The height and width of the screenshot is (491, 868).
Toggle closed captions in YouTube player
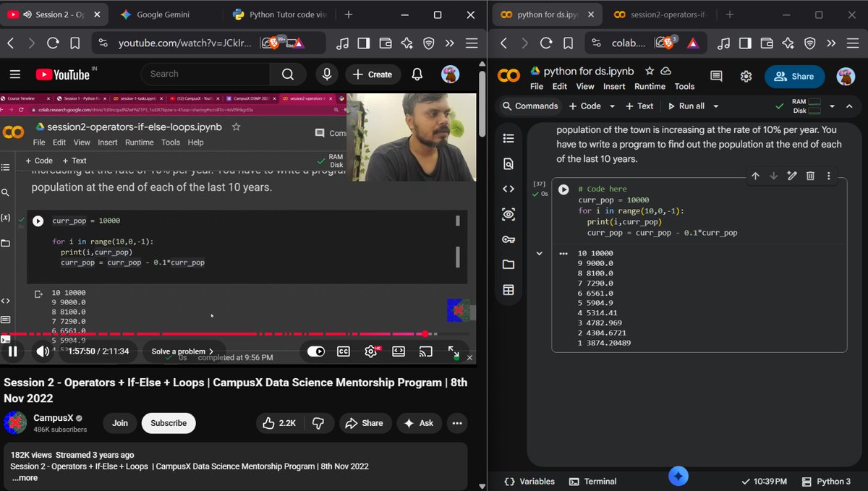pos(344,351)
